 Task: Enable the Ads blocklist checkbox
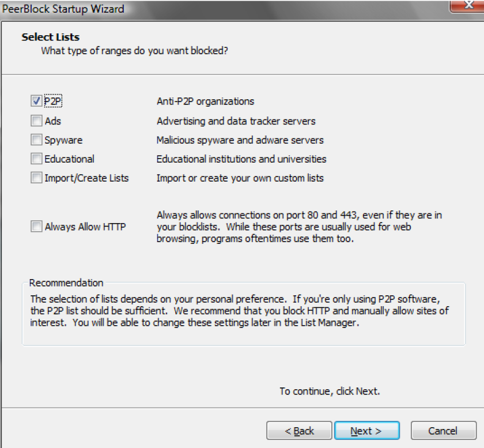pos(36,121)
